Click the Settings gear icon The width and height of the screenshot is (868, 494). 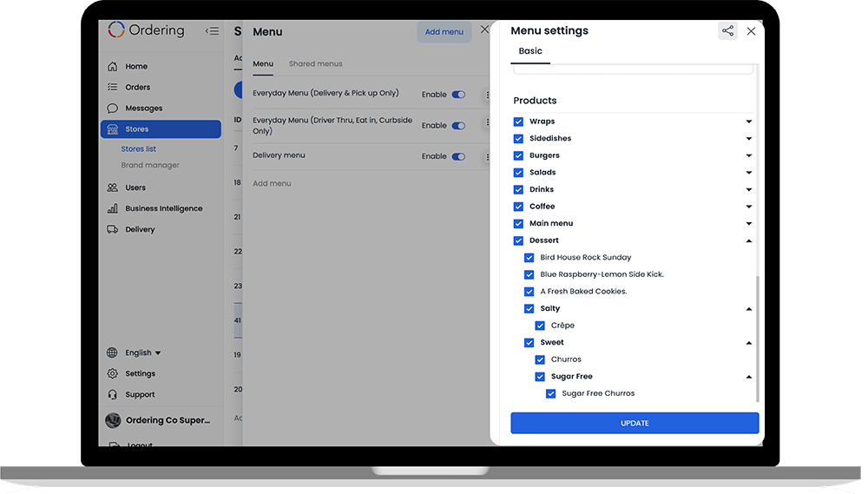112,374
